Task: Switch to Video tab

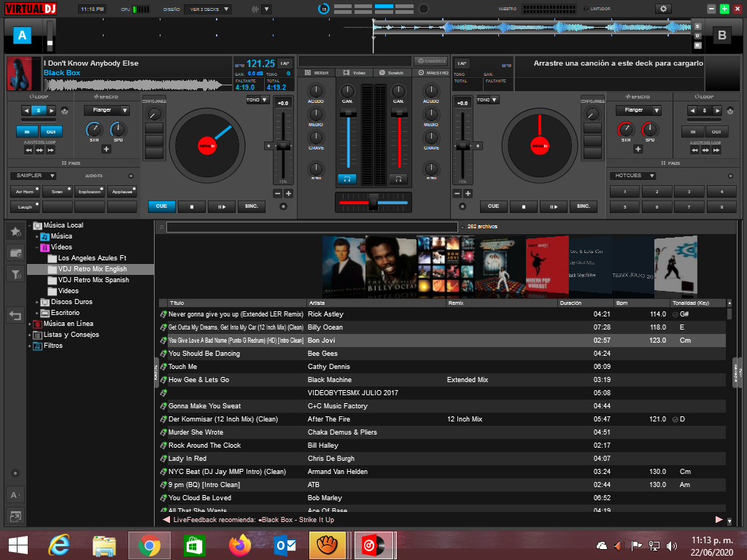Action: tap(354, 73)
